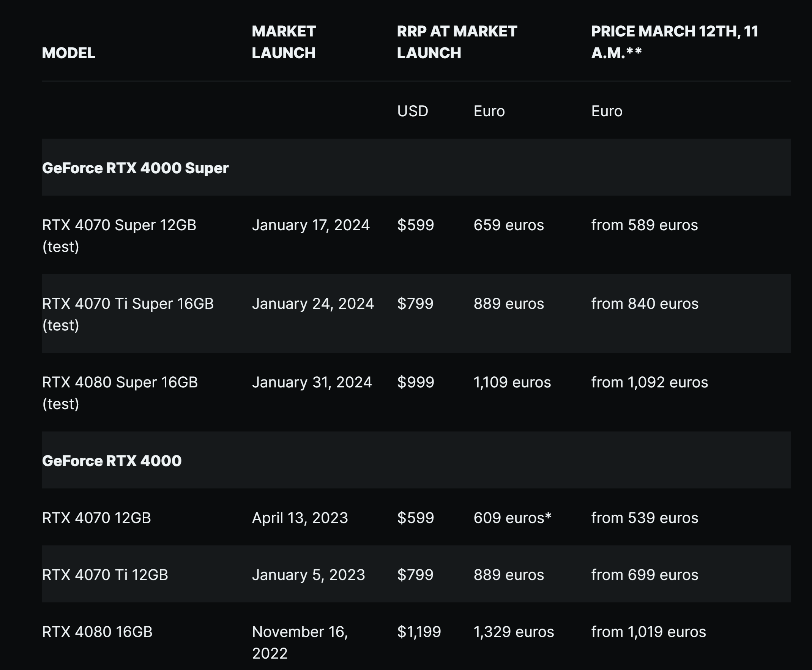Click the January 17, 2024 launch date
Image resolution: width=812 pixels, height=670 pixels.
pos(311,225)
